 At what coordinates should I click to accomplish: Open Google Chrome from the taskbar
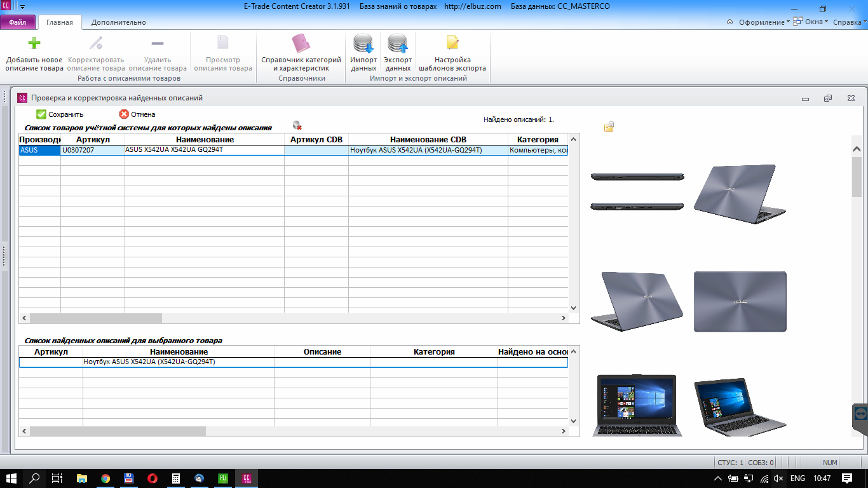click(105, 478)
